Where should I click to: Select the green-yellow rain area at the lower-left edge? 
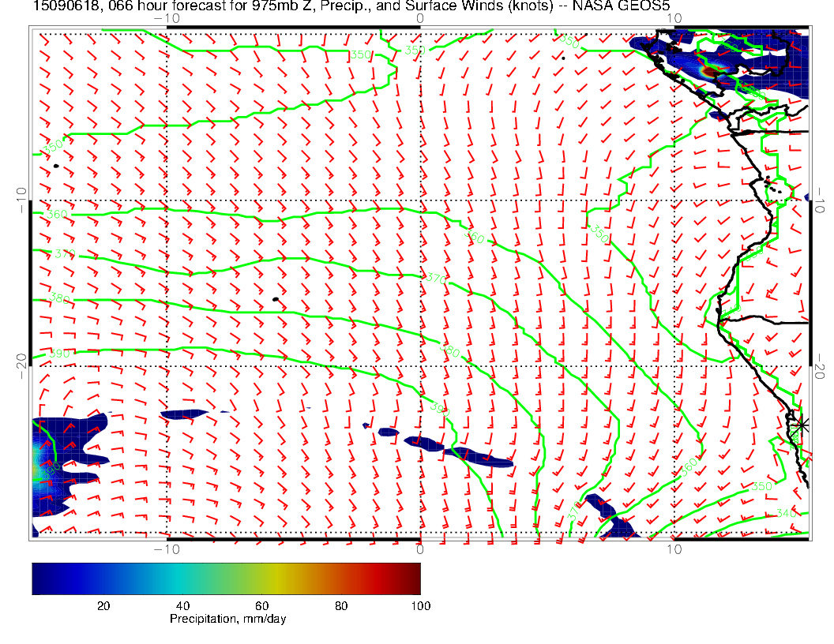point(39,470)
